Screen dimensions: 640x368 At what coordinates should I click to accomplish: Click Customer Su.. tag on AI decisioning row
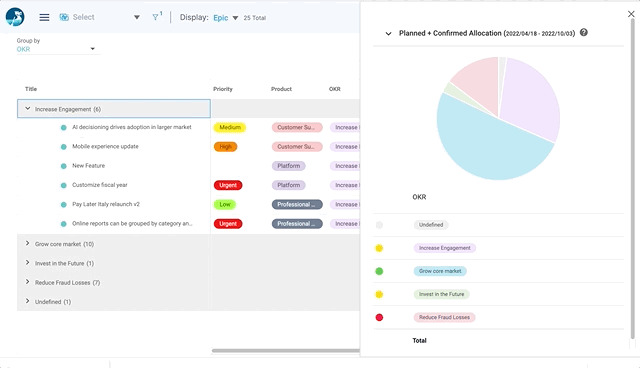click(297, 127)
